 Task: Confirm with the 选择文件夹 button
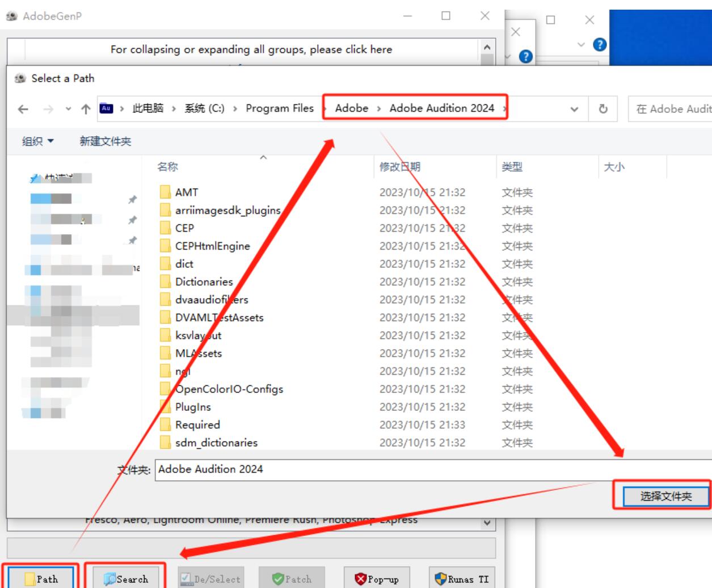(x=666, y=497)
